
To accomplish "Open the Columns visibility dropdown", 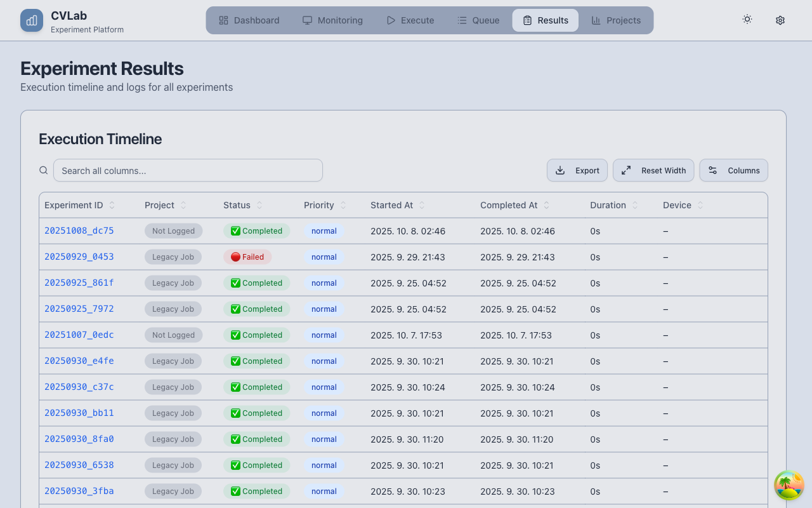I will click(x=734, y=170).
